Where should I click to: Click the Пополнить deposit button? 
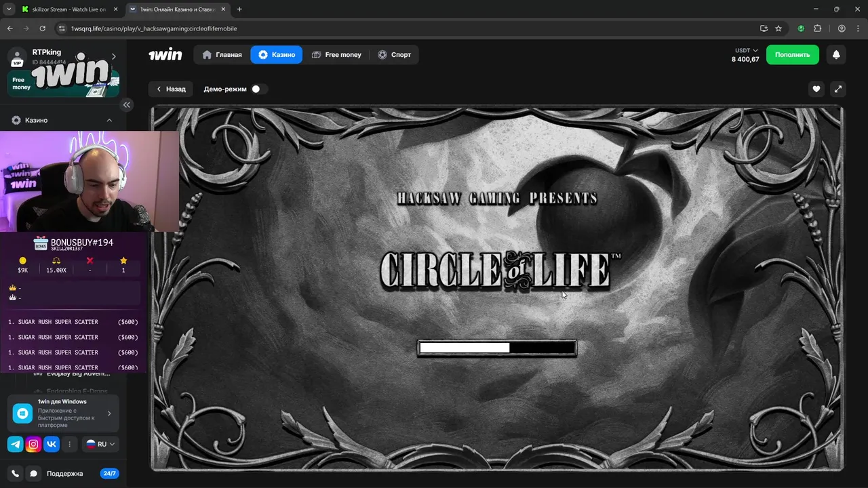click(793, 54)
